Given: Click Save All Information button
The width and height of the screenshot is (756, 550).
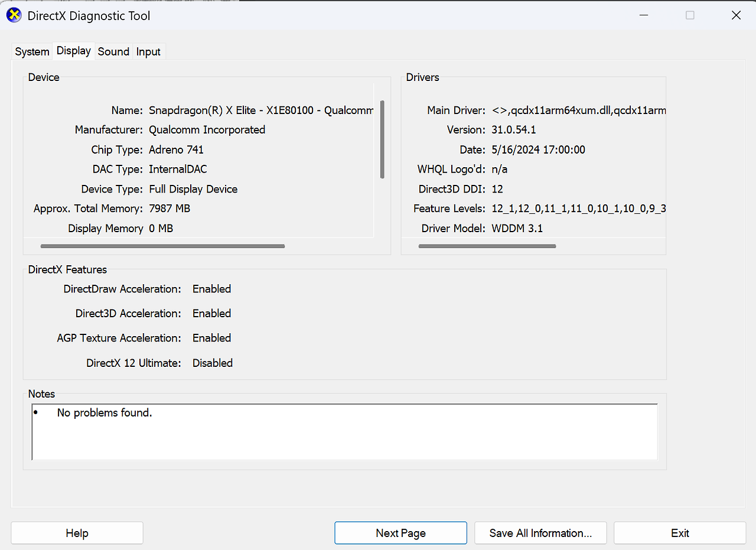Looking at the screenshot, I should [540, 533].
